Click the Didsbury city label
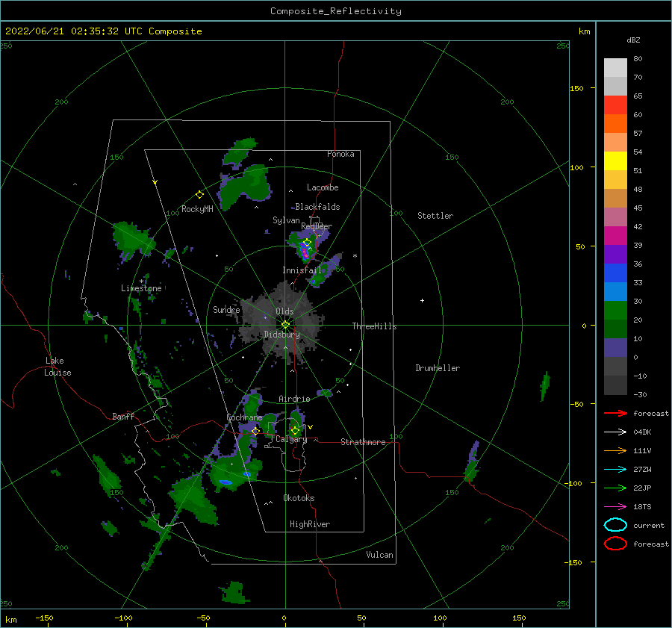The height and width of the screenshot is (628, 672). coord(281,335)
